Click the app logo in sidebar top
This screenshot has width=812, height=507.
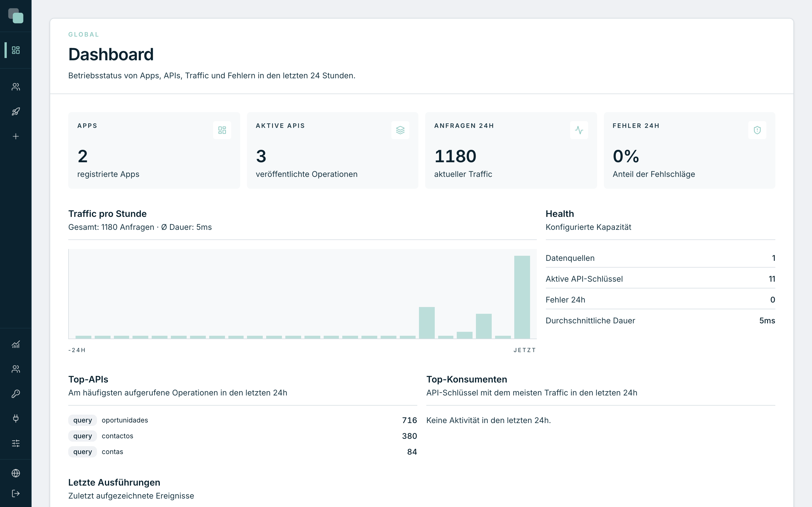(x=16, y=16)
